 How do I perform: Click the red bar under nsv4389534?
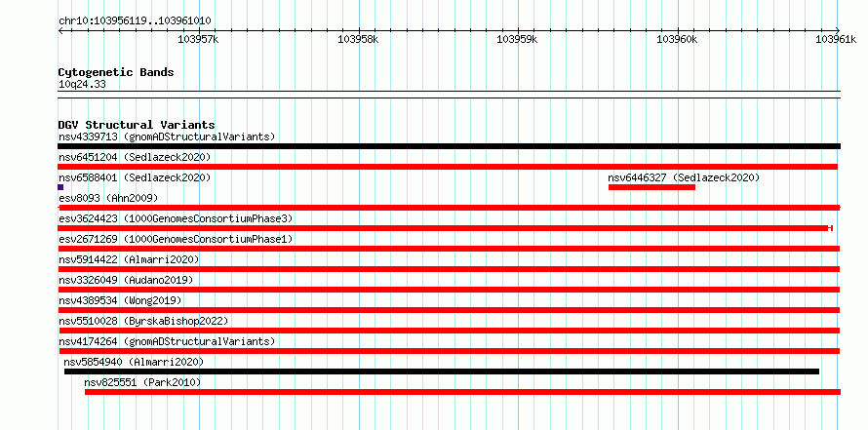pyautogui.click(x=449, y=310)
